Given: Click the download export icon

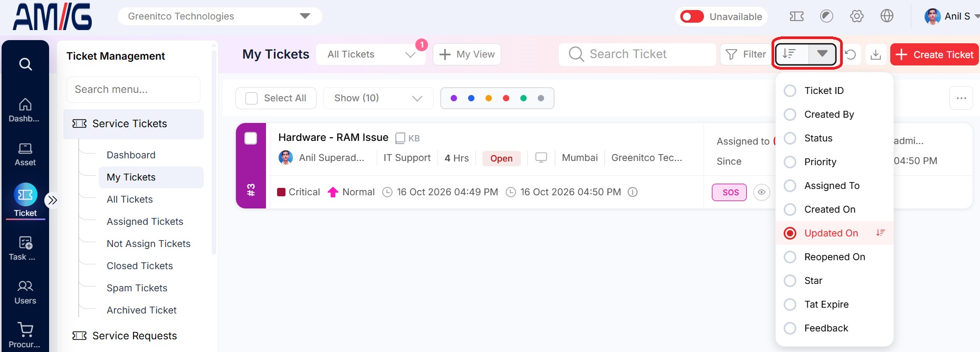Looking at the screenshot, I should tap(876, 54).
